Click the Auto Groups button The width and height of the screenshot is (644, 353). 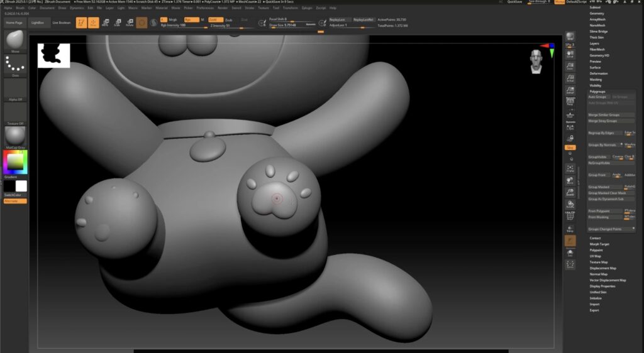point(599,97)
